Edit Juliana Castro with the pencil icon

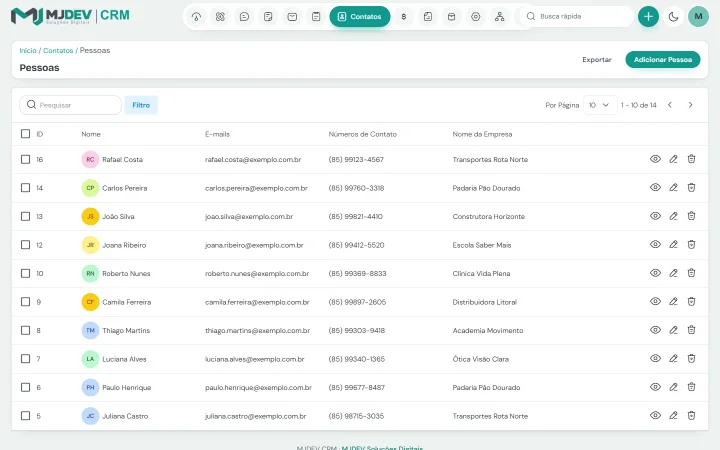pyautogui.click(x=673, y=416)
